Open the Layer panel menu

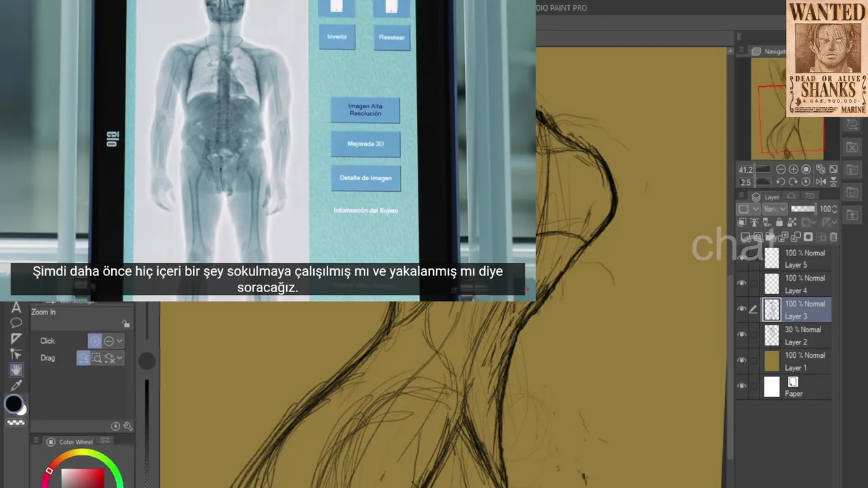[x=741, y=195]
